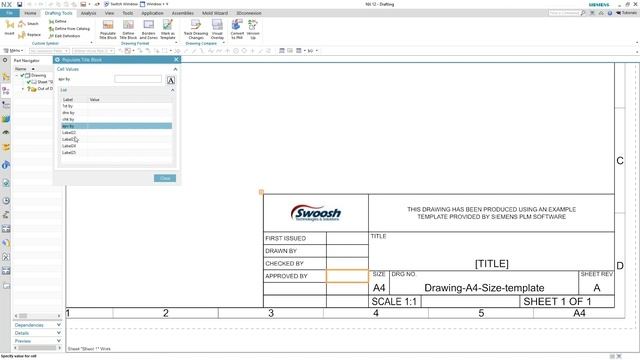The height and width of the screenshot is (360, 640).
Task: Open the History clock sidebar icon
Action: (x=6, y=200)
